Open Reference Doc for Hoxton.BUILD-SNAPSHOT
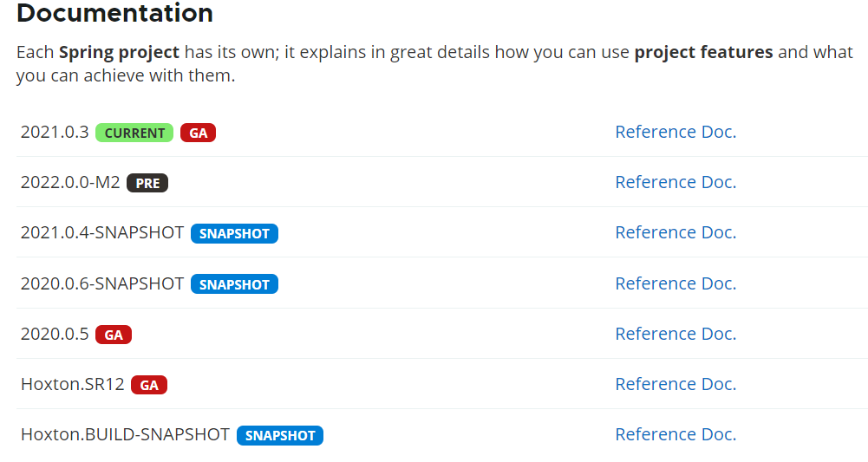The height and width of the screenshot is (462, 868). (675, 434)
